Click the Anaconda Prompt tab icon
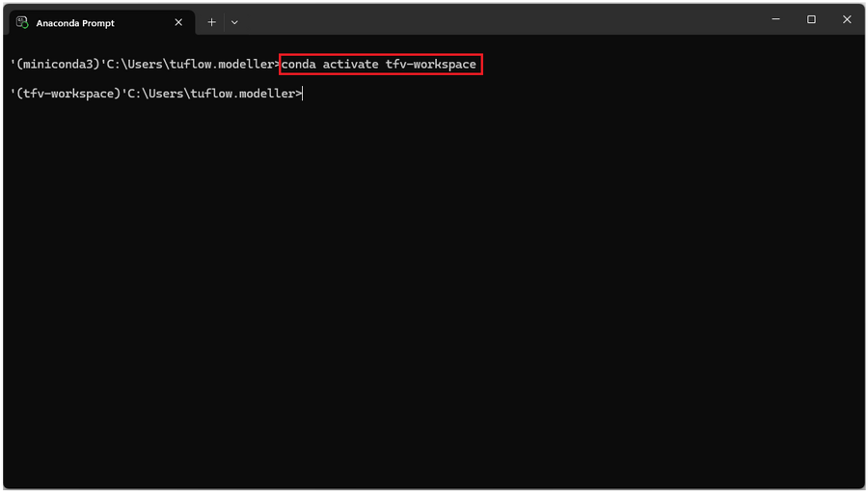 [22, 22]
